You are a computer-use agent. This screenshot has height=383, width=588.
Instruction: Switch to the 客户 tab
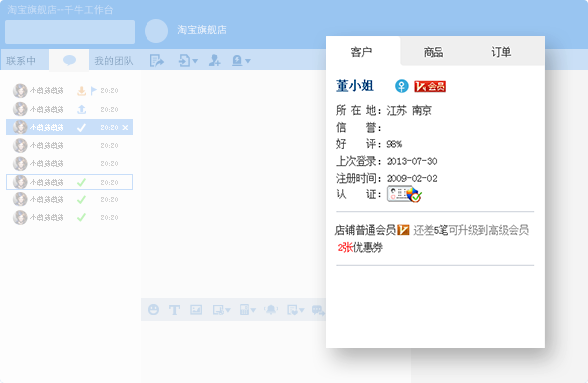click(x=362, y=52)
